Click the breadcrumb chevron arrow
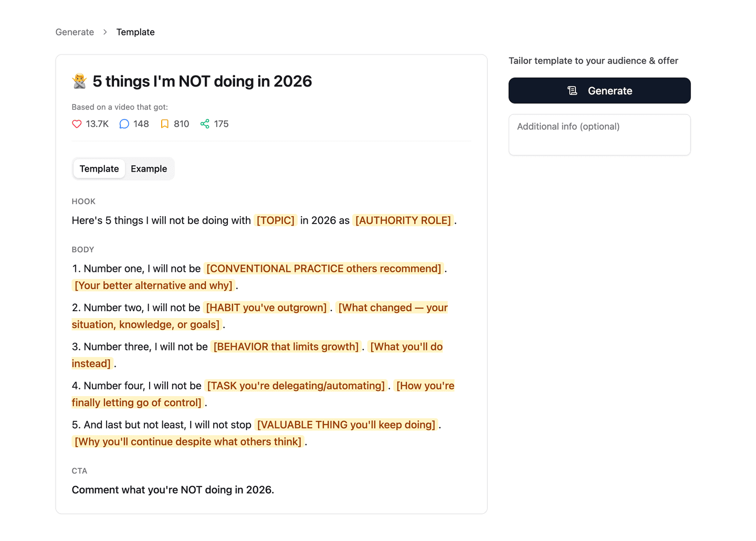The width and height of the screenshot is (756, 541). tap(105, 32)
